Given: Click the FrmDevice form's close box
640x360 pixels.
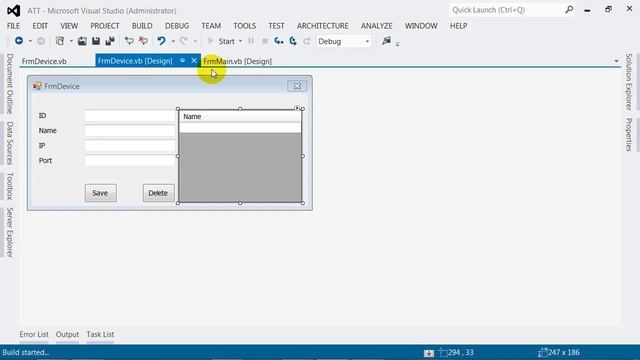Looking at the screenshot, I should [x=297, y=86].
